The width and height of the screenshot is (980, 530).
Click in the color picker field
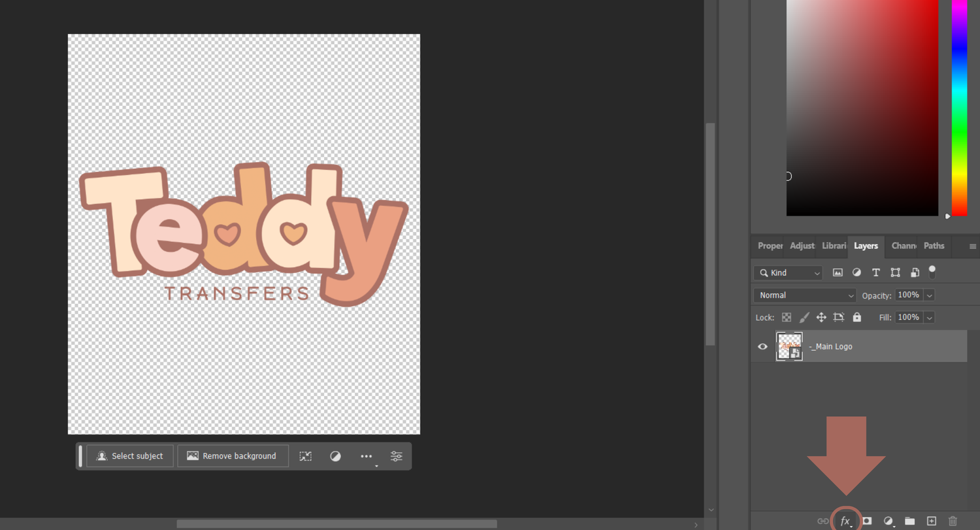tap(862, 108)
